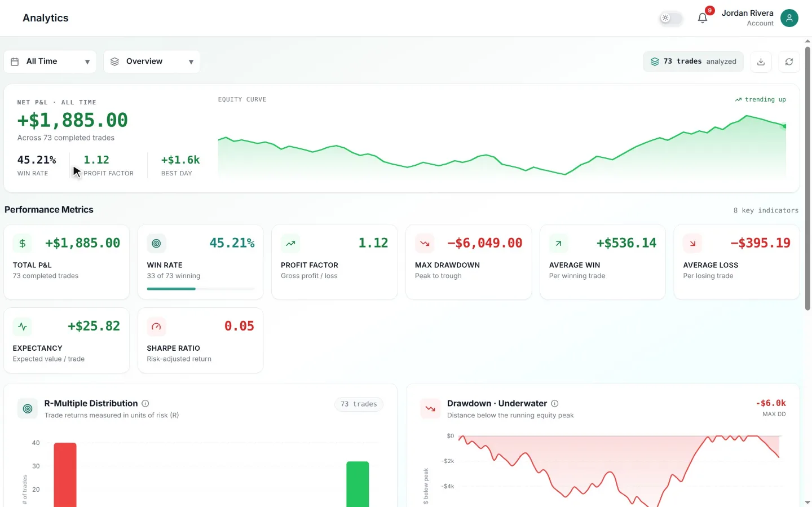Click the trend-down icon on Max Drawdown card

point(425,243)
